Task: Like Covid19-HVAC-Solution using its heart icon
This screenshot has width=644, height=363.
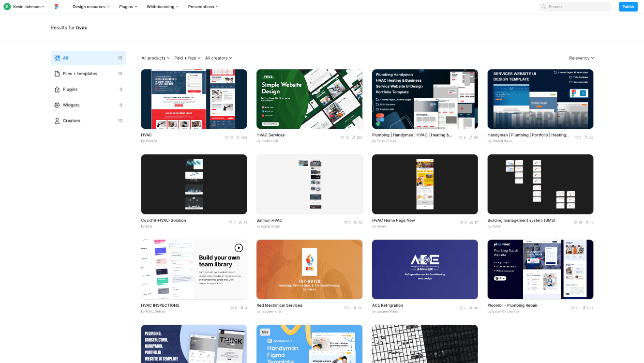Action: [x=230, y=223]
